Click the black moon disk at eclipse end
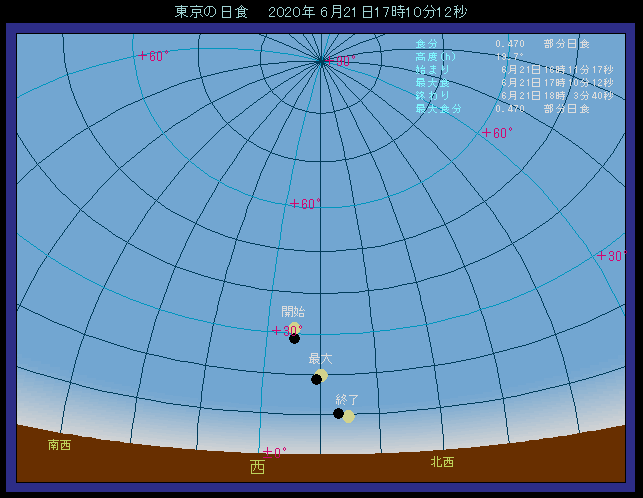643x498 pixels. (339, 413)
